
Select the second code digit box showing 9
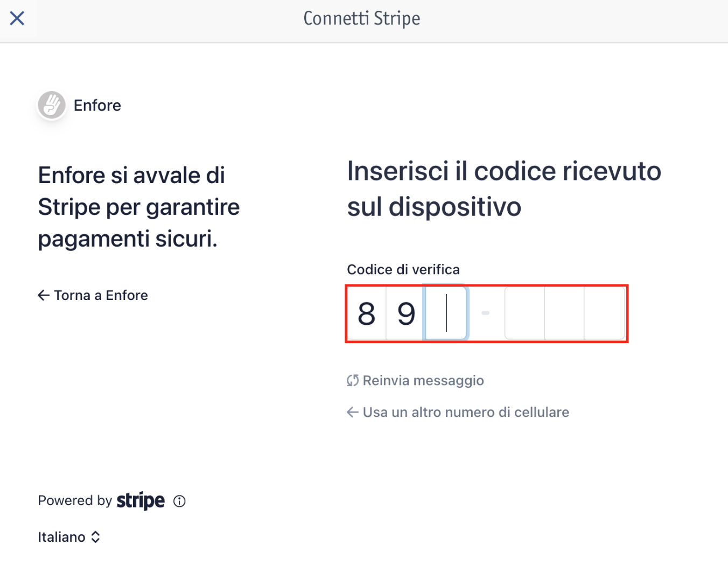tap(406, 313)
